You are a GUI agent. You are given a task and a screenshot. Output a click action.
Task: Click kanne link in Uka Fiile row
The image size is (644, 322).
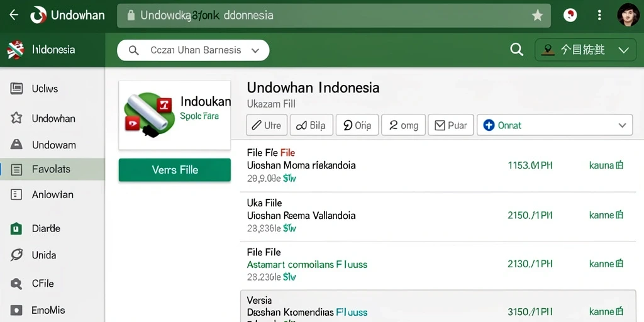(606, 215)
